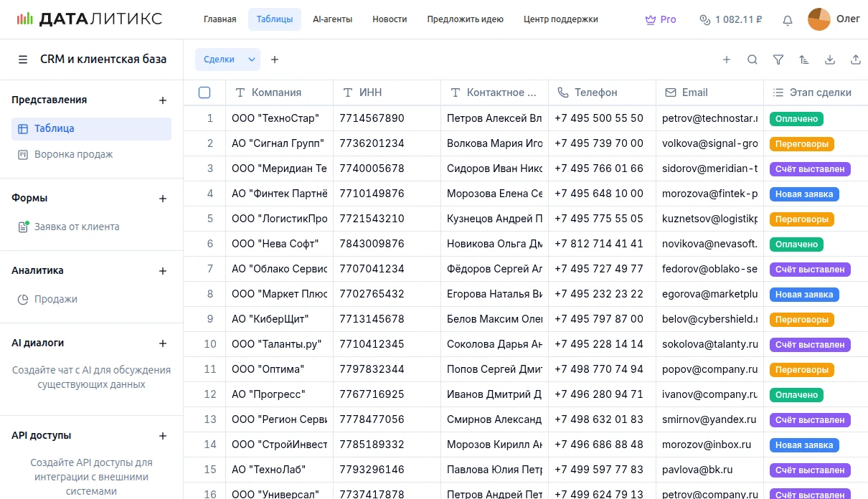Select all rows with the header checkbox

pos(204,92)
